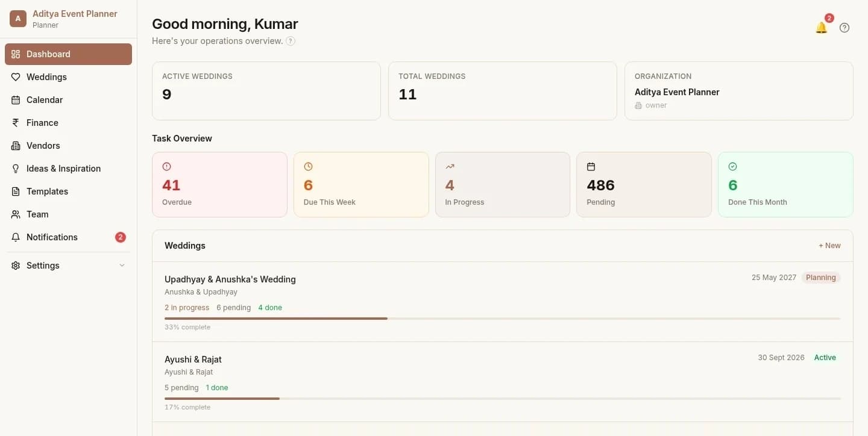Click the red 2 badge on sidebar Notifications

click(121, 237)
